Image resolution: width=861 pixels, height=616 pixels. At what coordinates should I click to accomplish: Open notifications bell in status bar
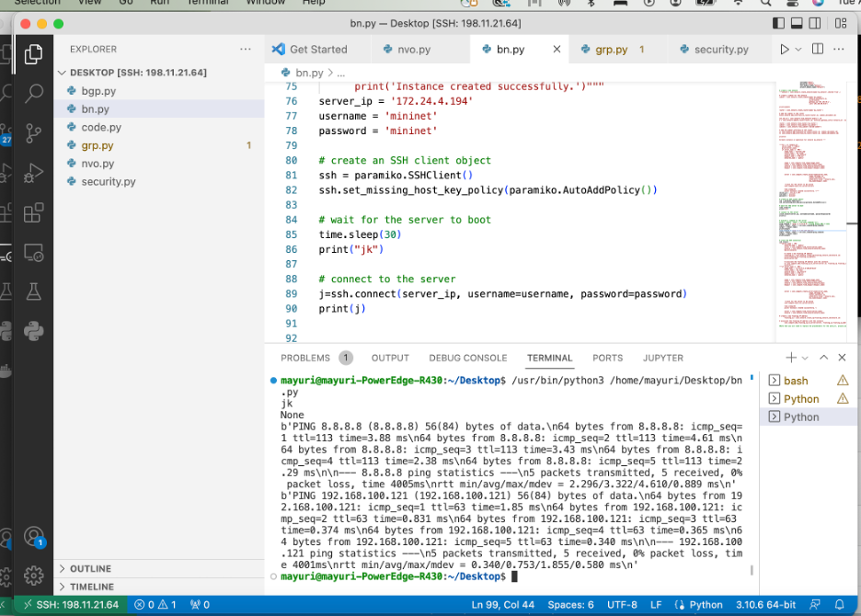coord(839,604)
